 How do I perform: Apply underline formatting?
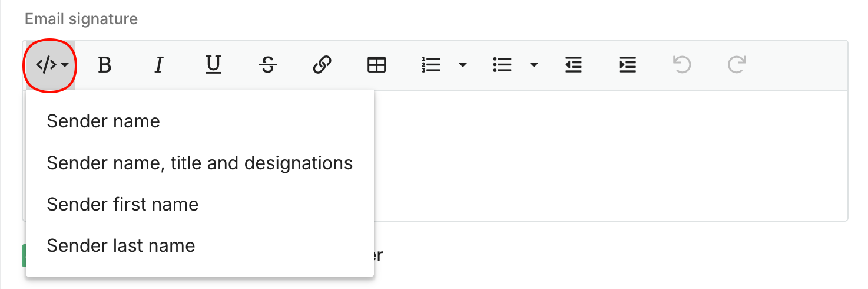click(213, 65)
